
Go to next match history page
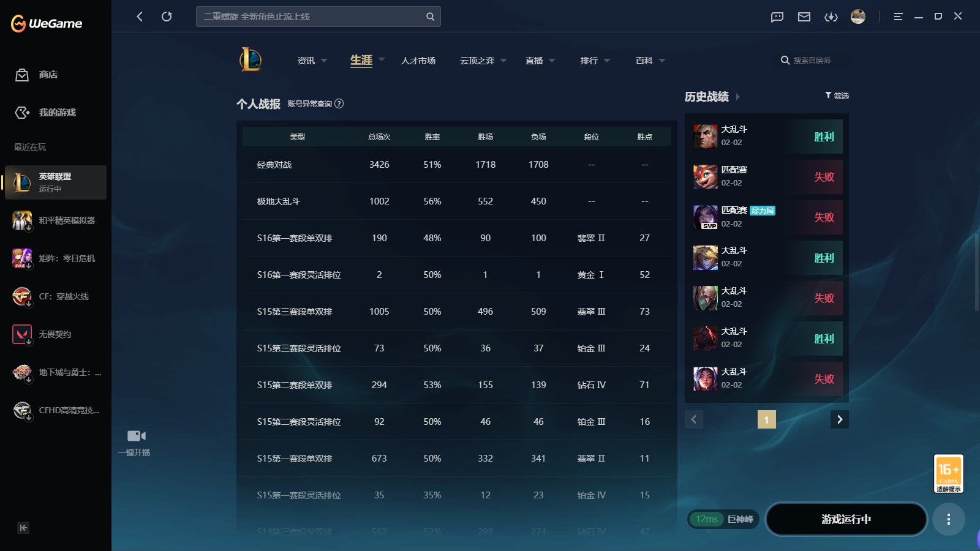840,419
